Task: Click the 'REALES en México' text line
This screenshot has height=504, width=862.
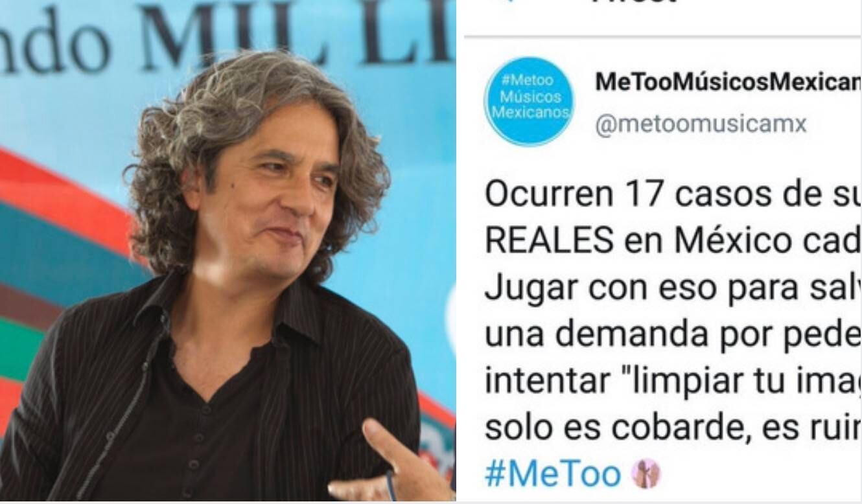Action: [x=673, y=242]
